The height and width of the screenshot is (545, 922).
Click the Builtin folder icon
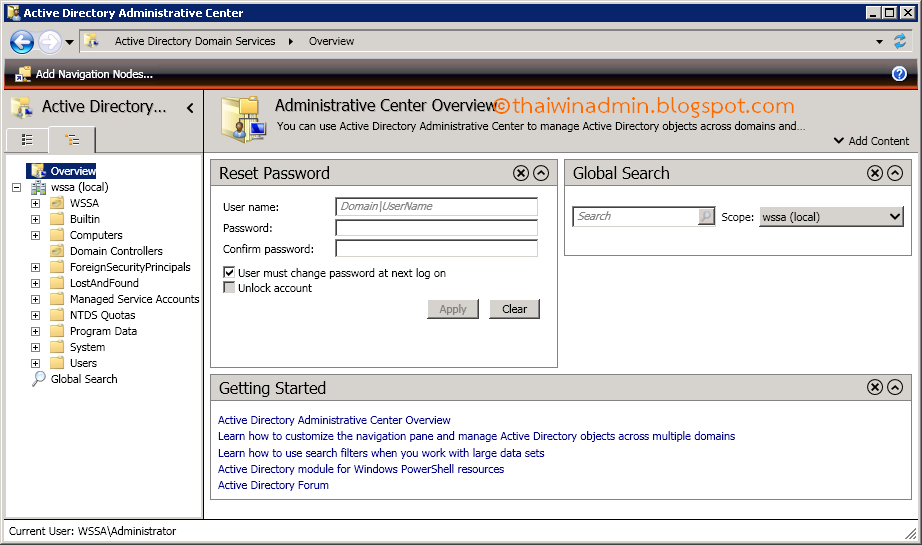tap(57, 219)
